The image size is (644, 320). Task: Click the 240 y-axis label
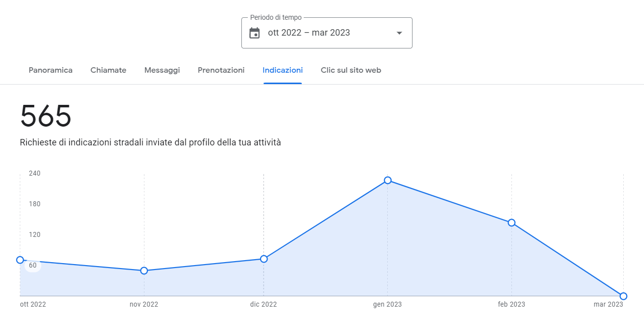pos(35,173)
